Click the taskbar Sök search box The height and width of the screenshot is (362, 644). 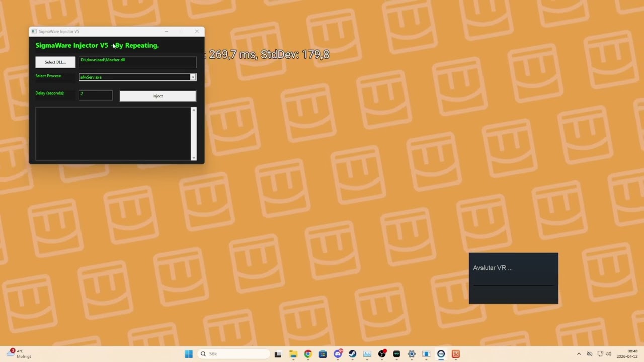(233, 354)
